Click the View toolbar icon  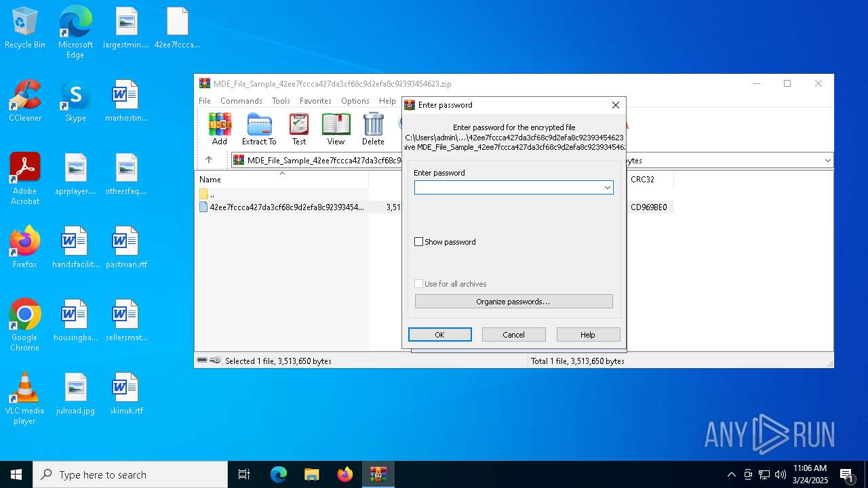(x=336, y=129)
